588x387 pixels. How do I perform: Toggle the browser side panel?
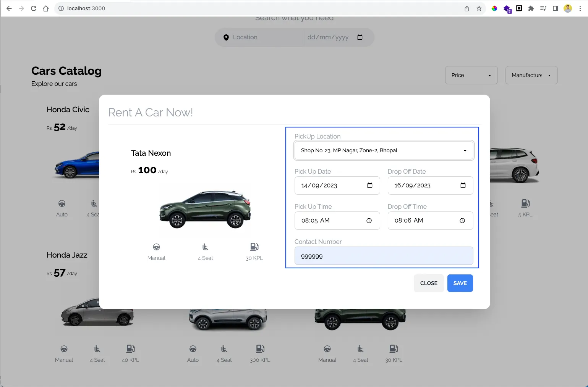click(556, 8)
